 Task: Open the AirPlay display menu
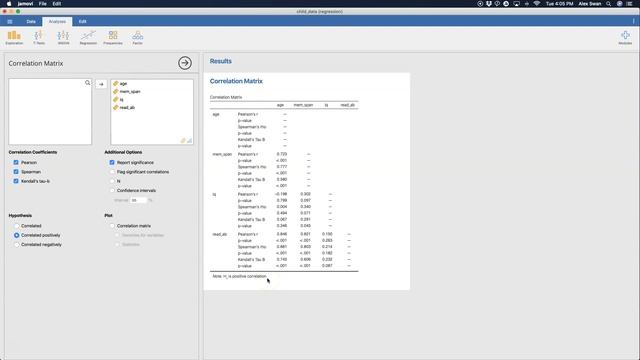[516, 4]
